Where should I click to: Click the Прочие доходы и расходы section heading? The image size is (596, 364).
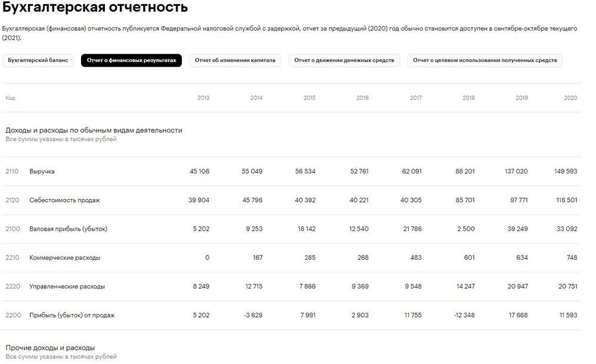coord(50,347)
